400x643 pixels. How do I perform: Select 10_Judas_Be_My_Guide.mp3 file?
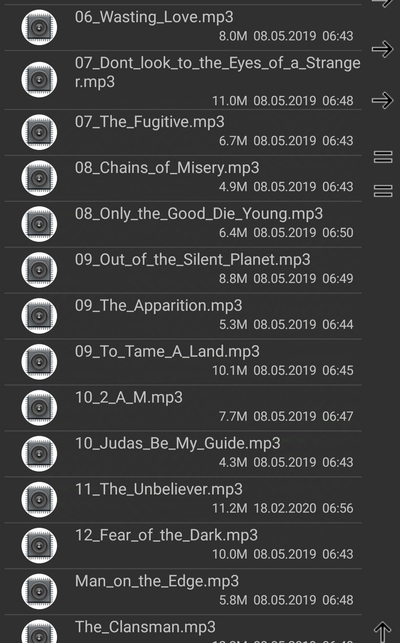tap(183, 454)
